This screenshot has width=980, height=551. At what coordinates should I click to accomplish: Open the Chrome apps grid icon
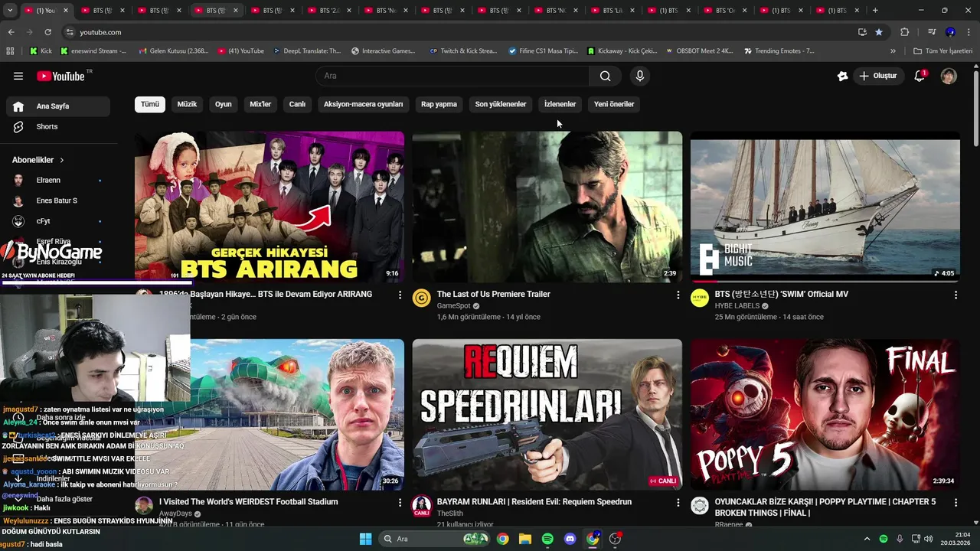(10, 51)
